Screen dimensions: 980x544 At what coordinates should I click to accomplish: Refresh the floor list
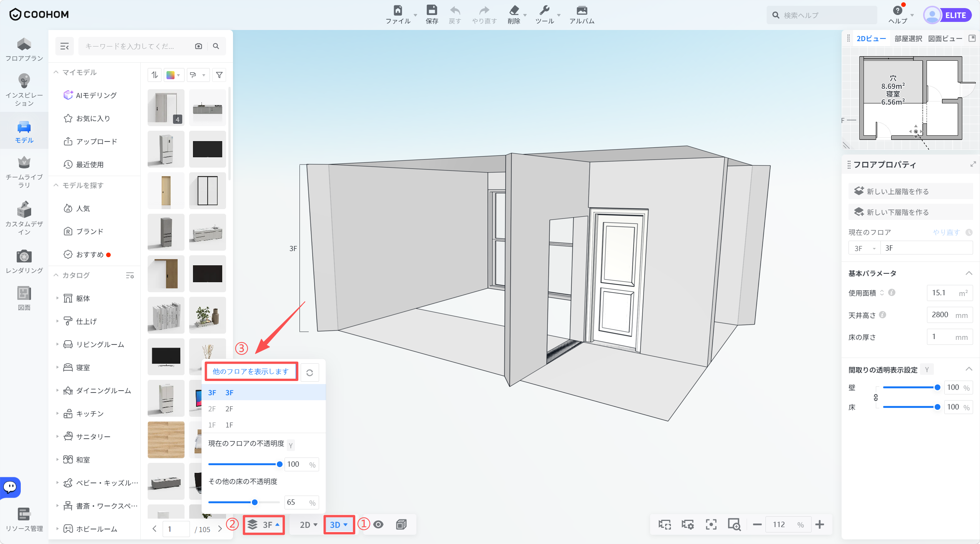(x=309, y=373)
